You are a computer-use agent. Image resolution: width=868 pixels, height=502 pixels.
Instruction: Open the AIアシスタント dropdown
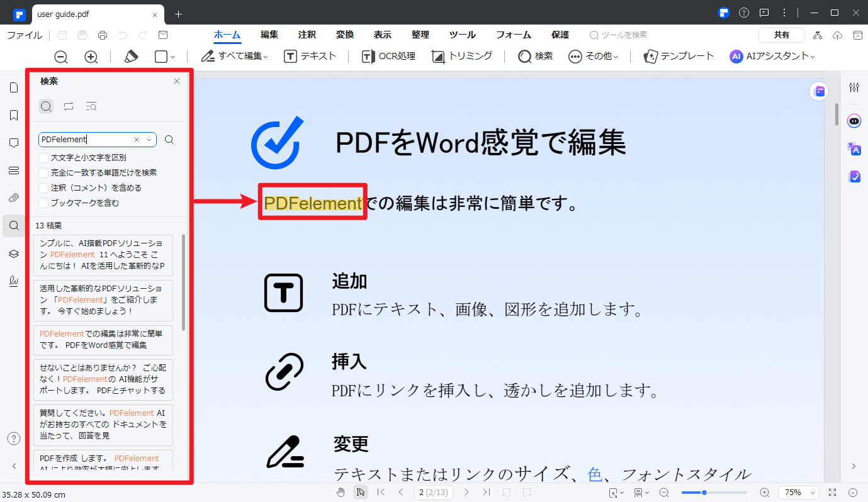pyautogui.click(x=772, y=56)
